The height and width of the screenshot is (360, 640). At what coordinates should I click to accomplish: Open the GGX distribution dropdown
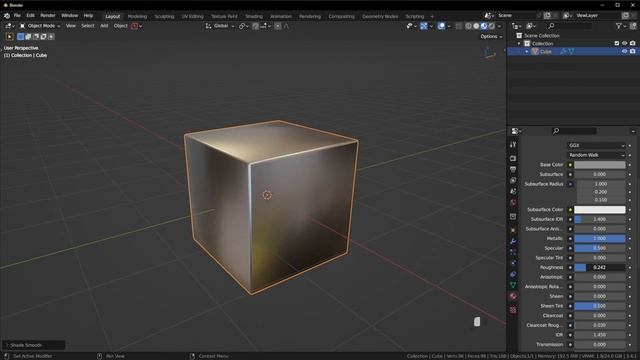596,145
